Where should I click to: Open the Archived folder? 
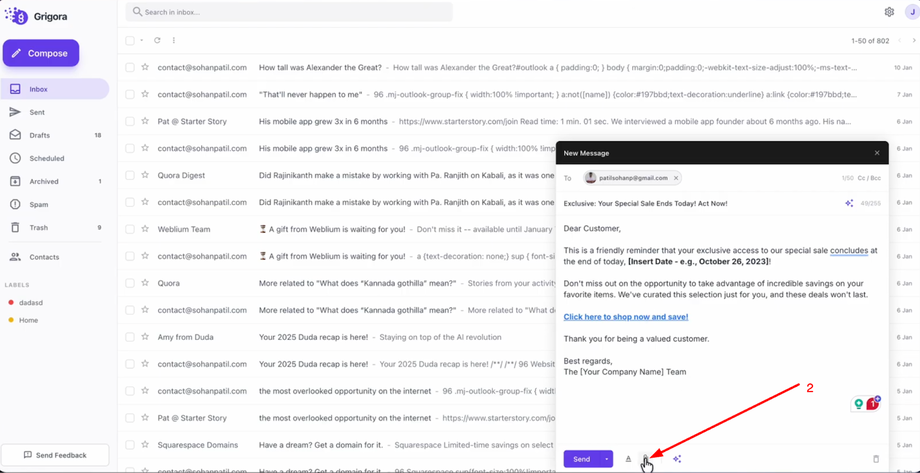point(55,181)
